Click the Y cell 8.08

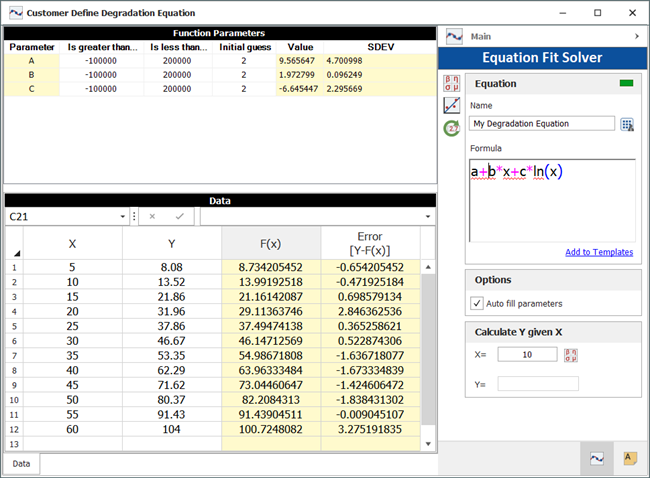[x=172, y=267]
